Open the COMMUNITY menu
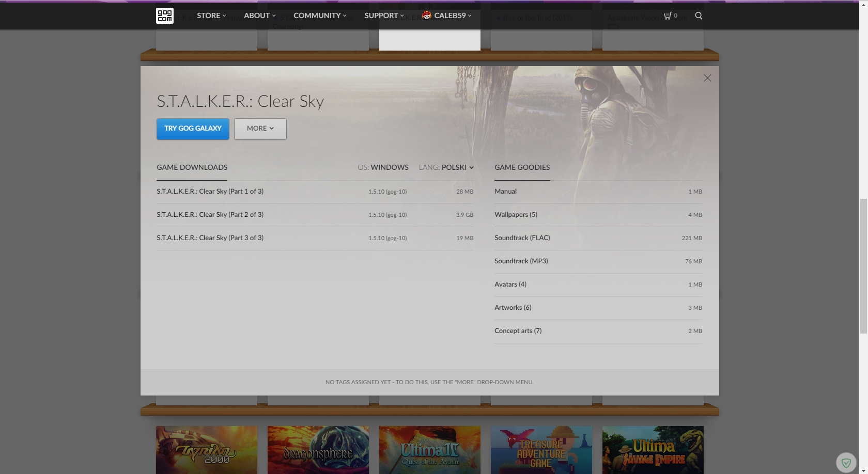The image size is (868, 474). tap(320, 15)
